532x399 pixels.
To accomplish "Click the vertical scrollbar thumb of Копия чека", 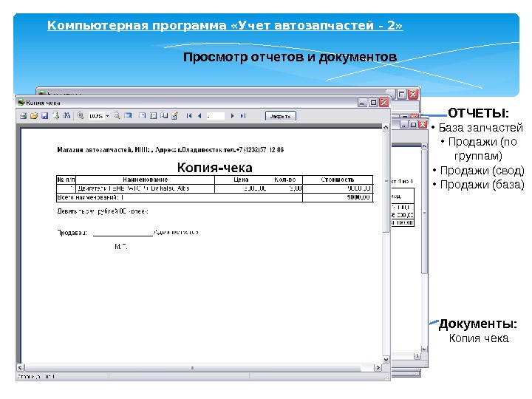I will coord(386,182).
